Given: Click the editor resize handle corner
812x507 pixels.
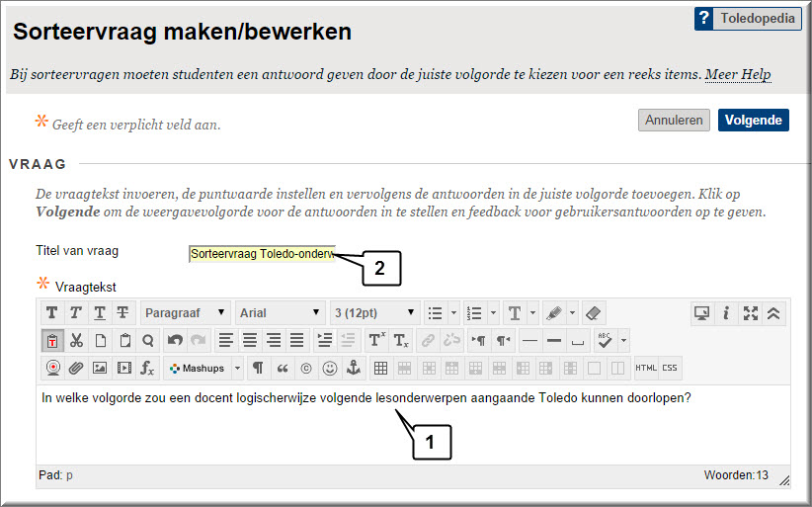Looking at the screenshot, I should [x=784, y=480].
